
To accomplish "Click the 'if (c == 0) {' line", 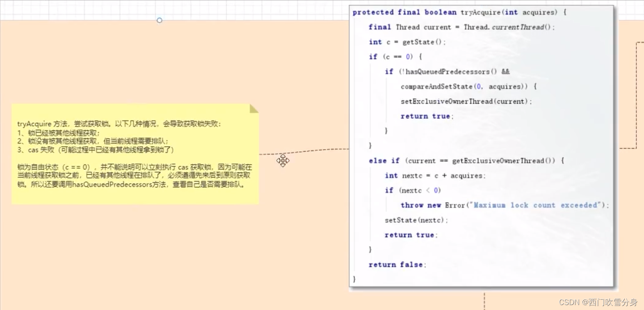I will (395, 57).
